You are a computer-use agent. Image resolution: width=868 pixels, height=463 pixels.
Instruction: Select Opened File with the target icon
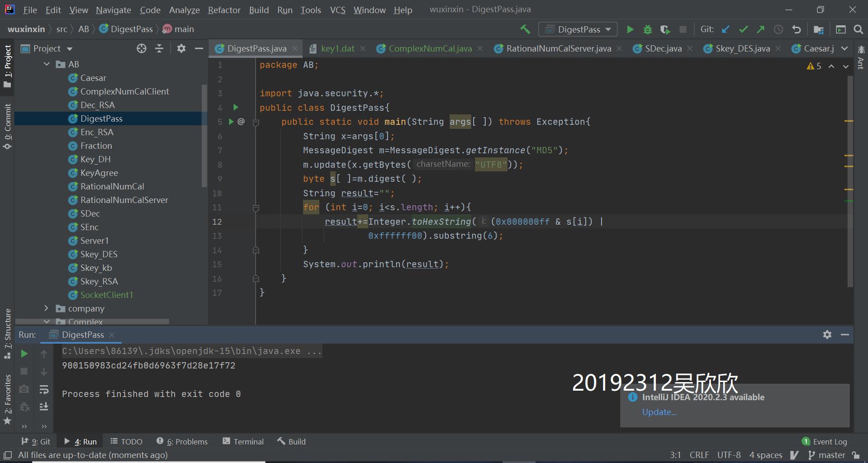pyautogui.click(x=142, y=48)
